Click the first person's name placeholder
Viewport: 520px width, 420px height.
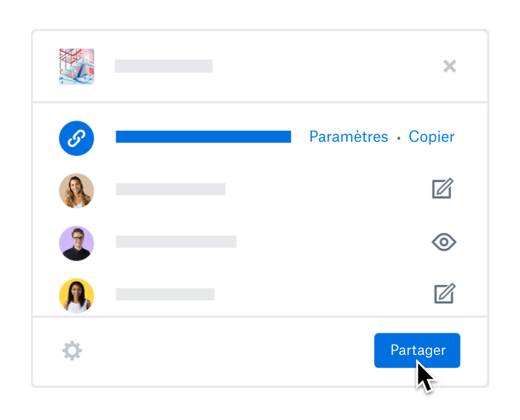170,189
